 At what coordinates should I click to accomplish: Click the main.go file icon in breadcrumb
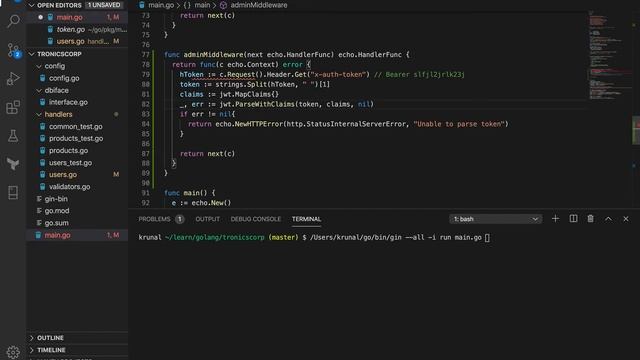click(142, 5)
